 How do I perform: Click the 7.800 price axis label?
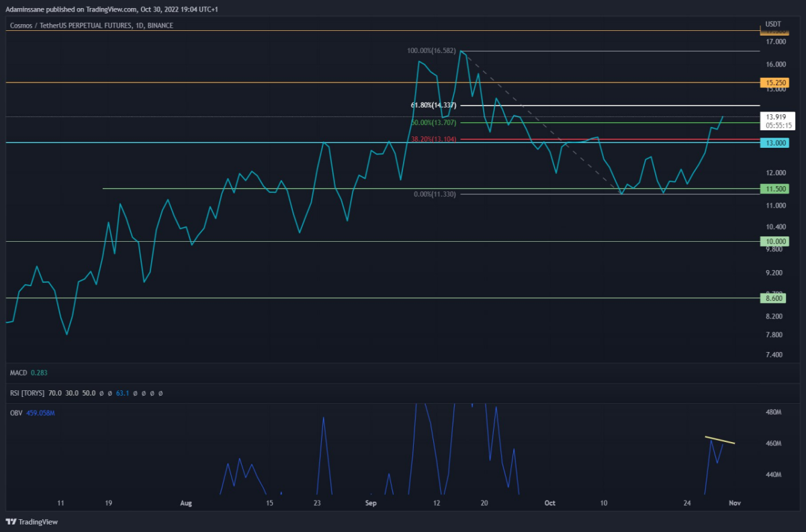pos(776,335)
